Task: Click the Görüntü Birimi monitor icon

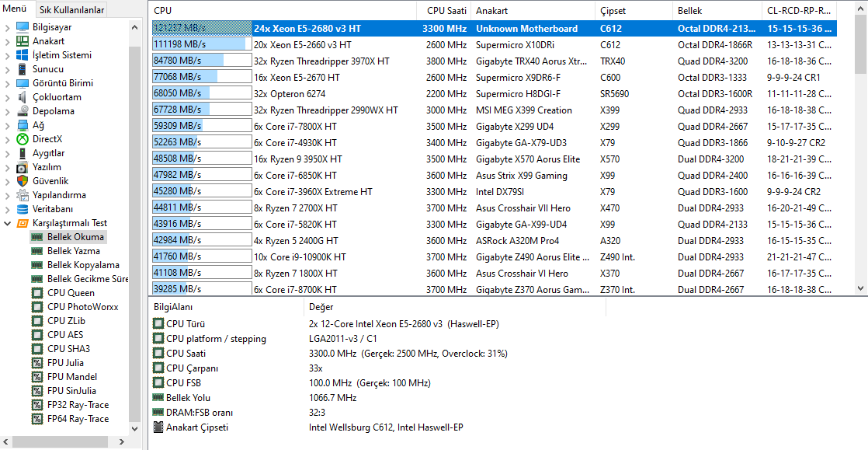Action: click(23, 83)
